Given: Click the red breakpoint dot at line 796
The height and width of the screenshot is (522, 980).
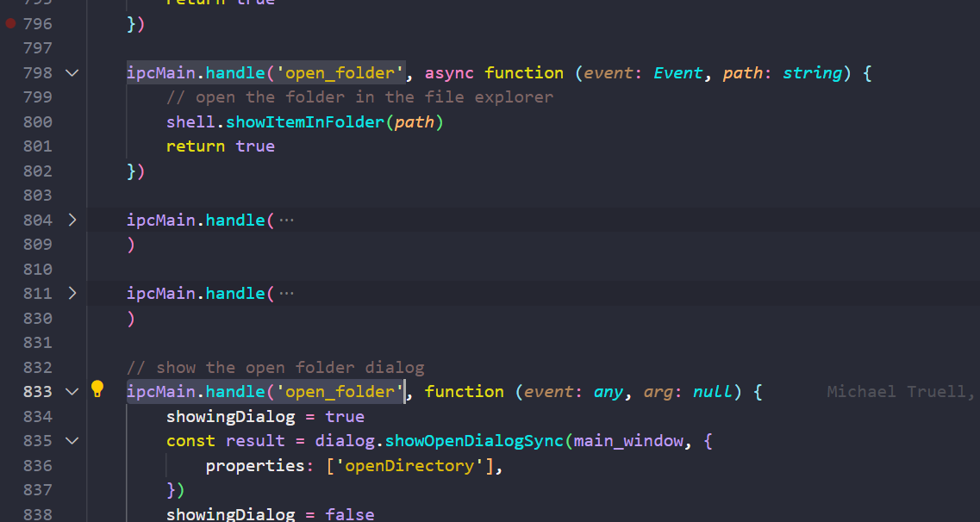Looking at the screenshot, I should click(9, 23).
